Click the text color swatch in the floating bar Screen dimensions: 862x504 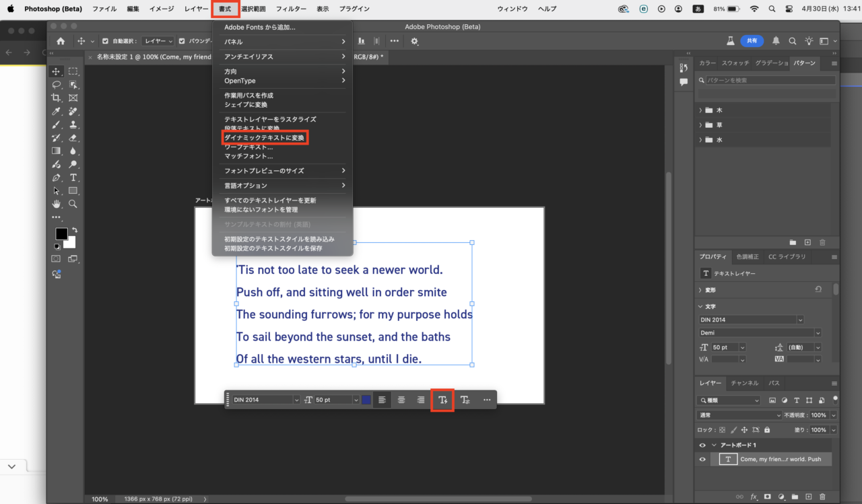click(x=366, y=400)
